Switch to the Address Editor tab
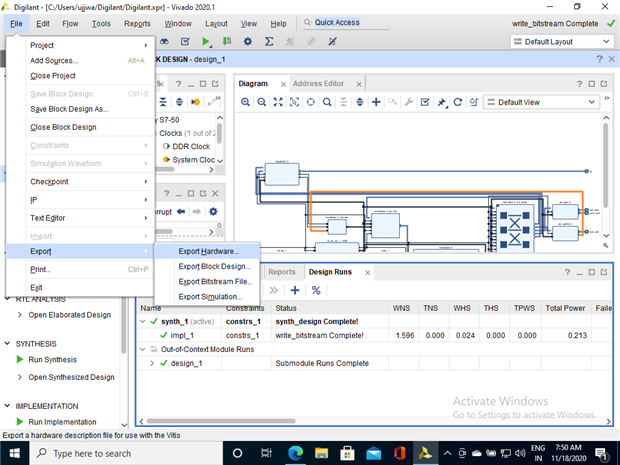The height and width of the screenshot is (465, 620). point(318,83)
